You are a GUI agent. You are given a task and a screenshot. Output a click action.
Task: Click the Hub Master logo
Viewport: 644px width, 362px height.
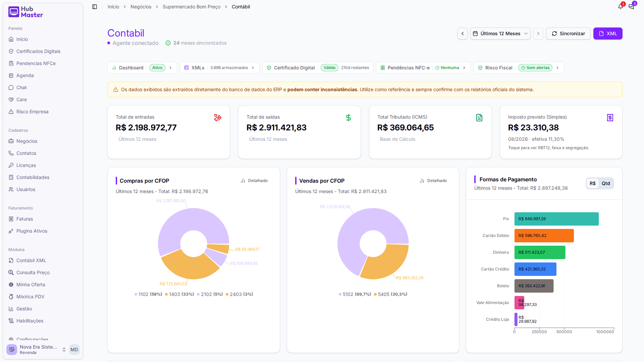[26, 12]
